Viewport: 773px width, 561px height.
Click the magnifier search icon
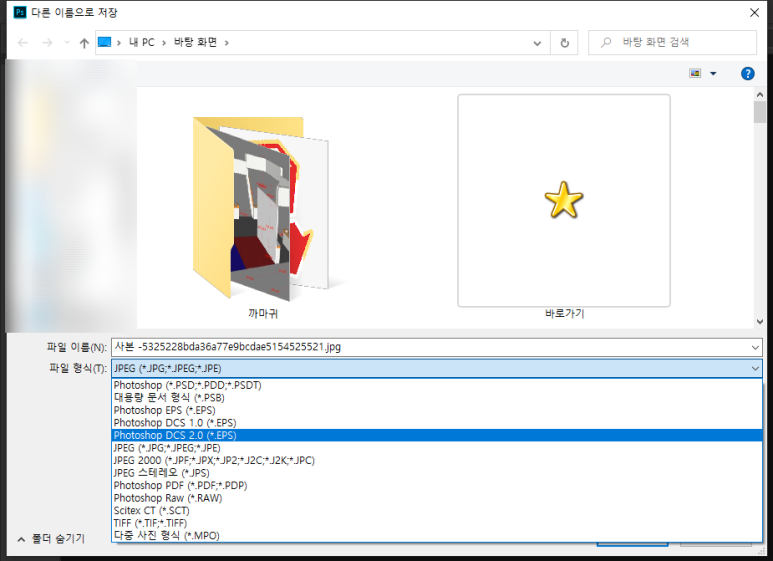(x=606, y=42)
